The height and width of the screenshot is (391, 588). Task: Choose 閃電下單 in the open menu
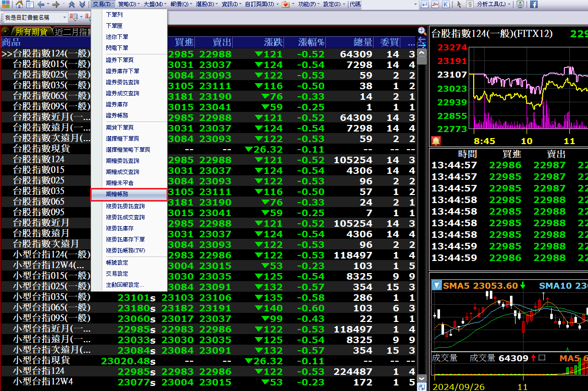click(117, 48)
